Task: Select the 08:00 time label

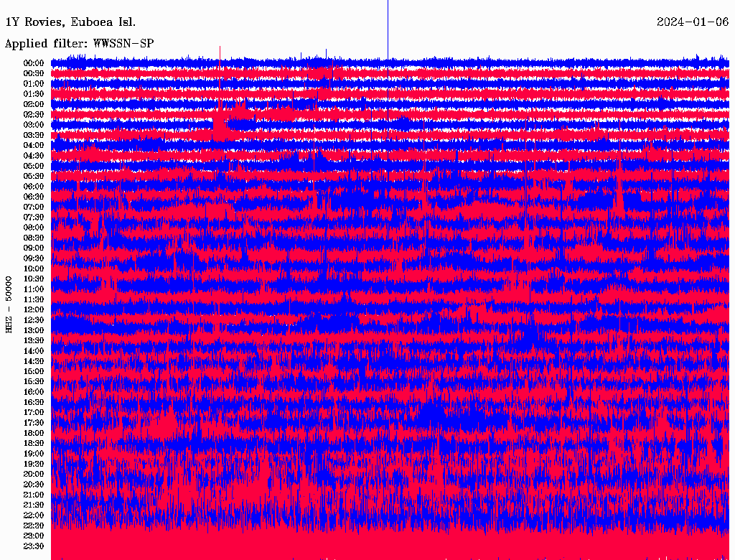Action: [34, 228]
